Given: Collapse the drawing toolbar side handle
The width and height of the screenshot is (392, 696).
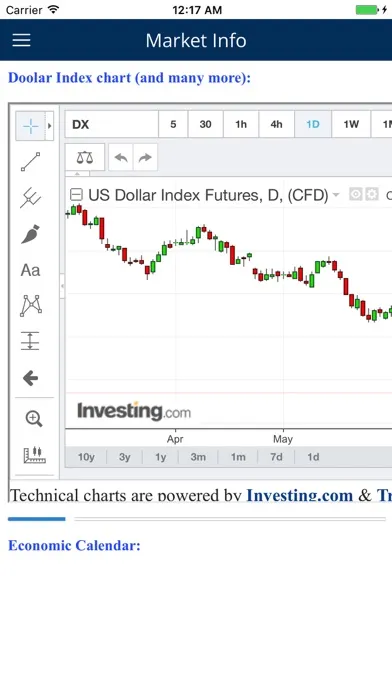Looking at the screenshot, I should 62,286.
